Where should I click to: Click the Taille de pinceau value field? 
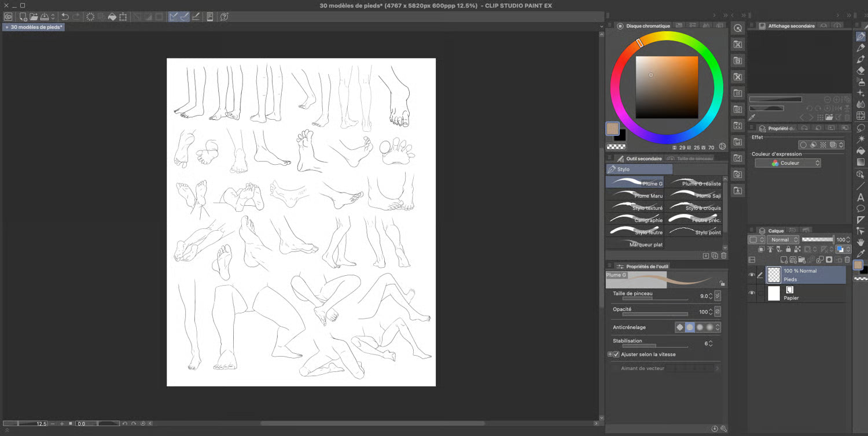tap(703, 296)
